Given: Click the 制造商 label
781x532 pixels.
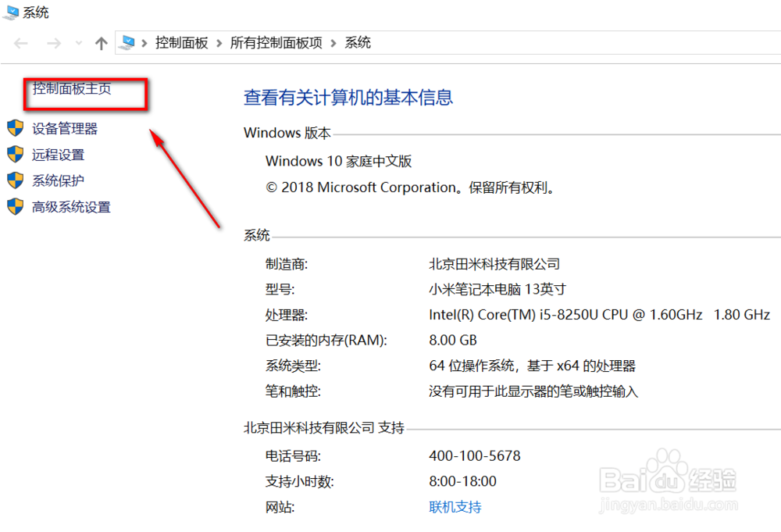Looking at the screenshot, I should (287, 264).
